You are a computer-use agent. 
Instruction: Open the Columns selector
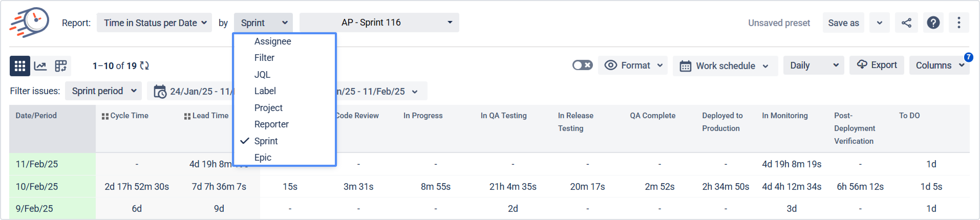(939, 65)
